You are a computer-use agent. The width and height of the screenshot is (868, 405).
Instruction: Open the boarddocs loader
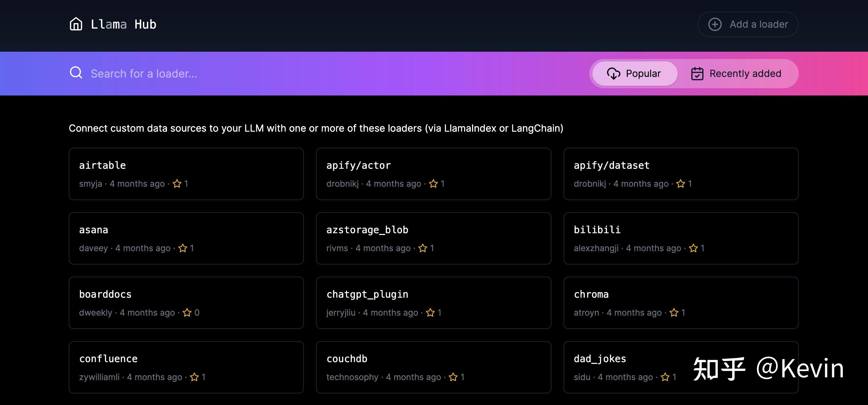click(x=186, y=302)
